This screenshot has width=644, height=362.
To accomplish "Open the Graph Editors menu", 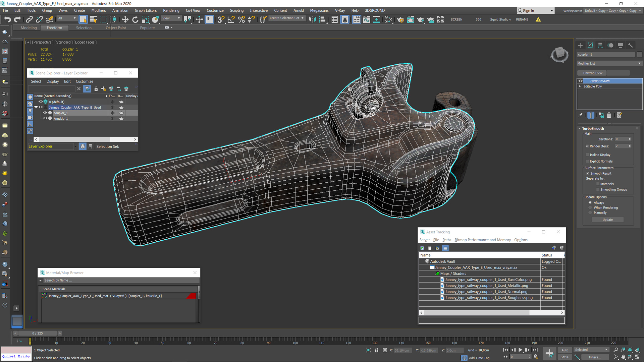I will tap(146, 10).
